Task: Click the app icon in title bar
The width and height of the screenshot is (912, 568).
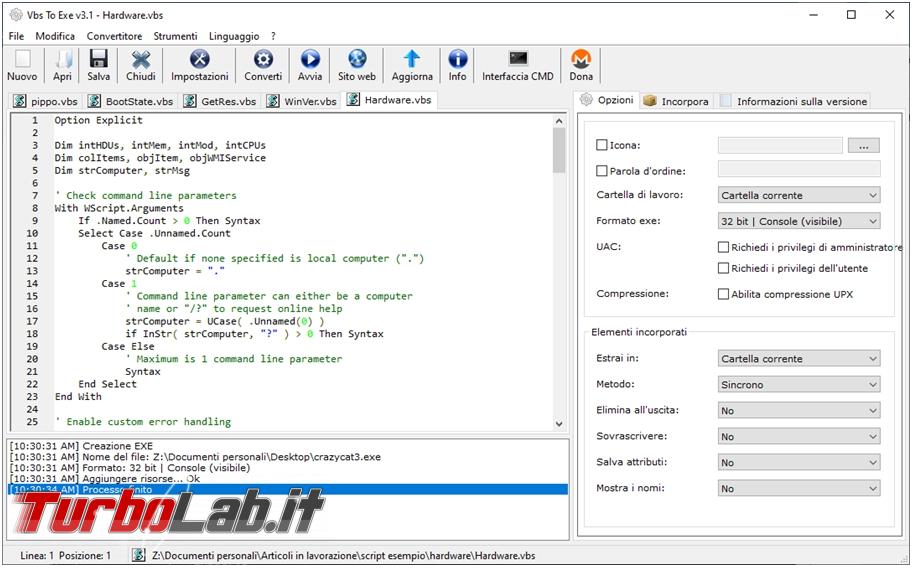Action: click(16, 15)
